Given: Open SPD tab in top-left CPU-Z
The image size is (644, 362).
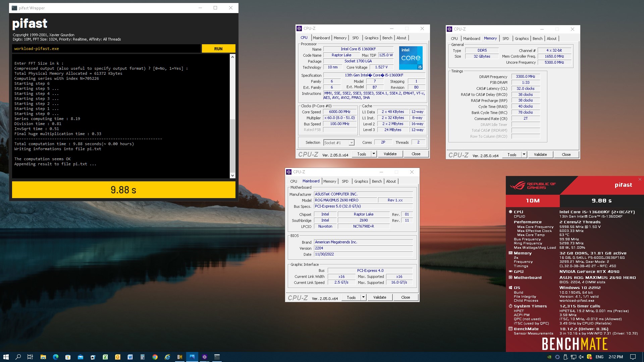Looking at the screenshot, I should [356, 38].
